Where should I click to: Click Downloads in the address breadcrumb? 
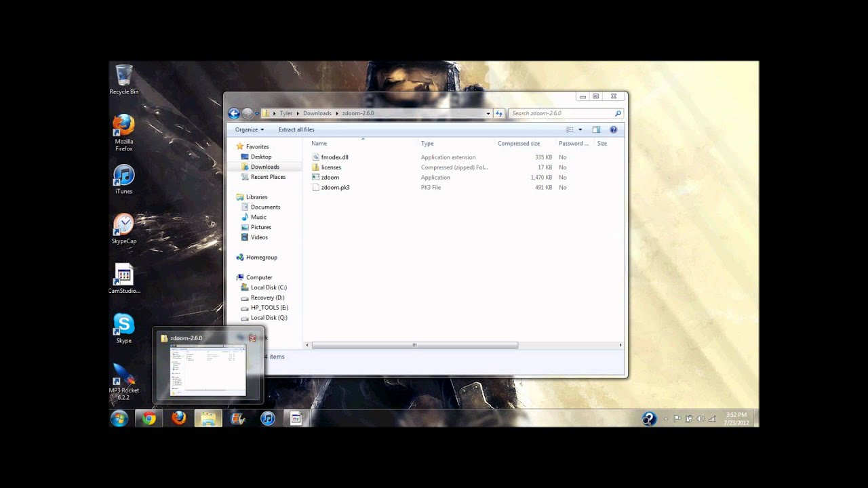pyautogui.click(x=317, y=114)
